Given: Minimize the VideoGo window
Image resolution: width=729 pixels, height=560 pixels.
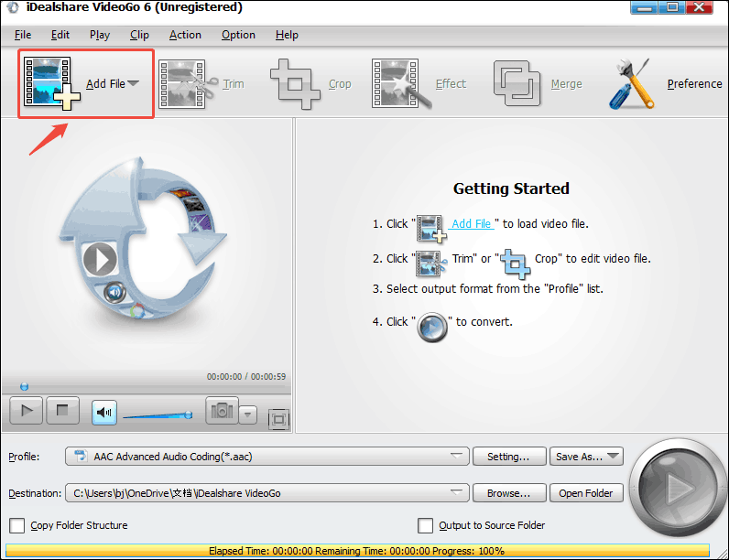Looking at the screenshot, I should pos(644,7).
